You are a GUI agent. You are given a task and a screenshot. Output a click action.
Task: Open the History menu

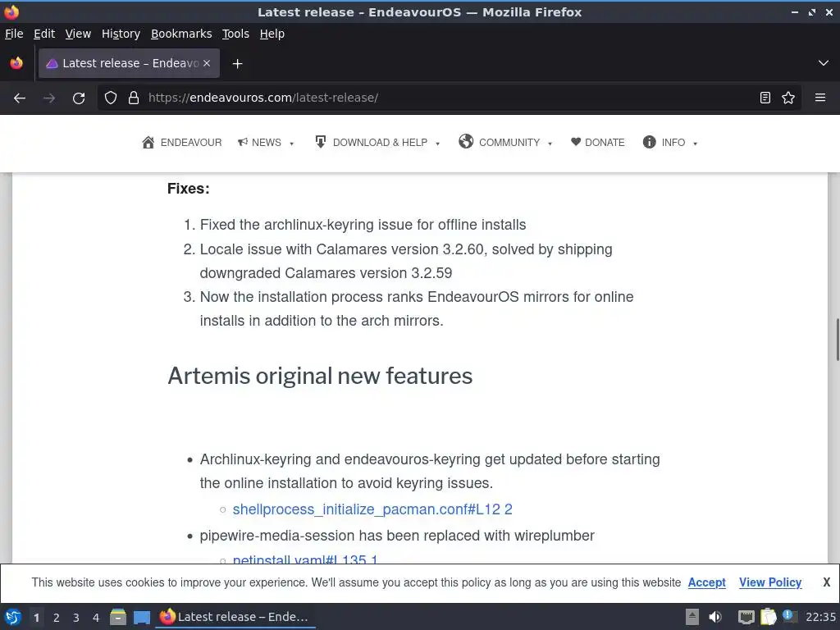pos(121,34)
